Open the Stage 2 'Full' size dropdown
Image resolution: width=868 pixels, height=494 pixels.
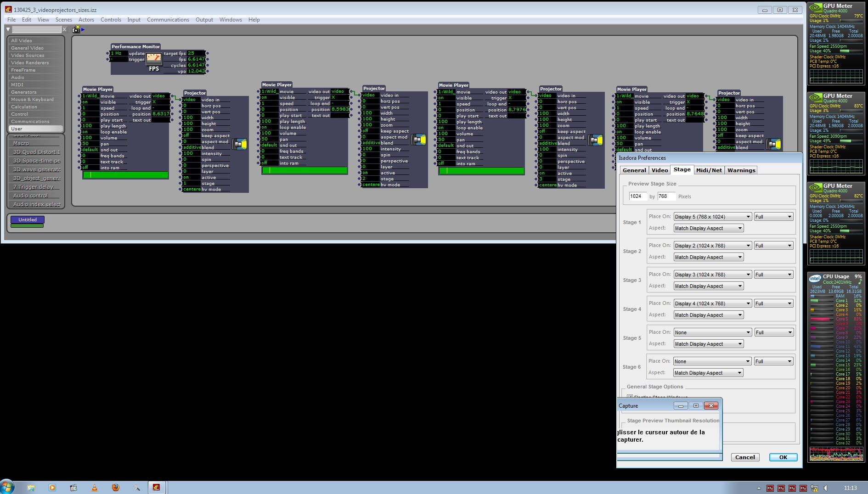pos(773,246)
